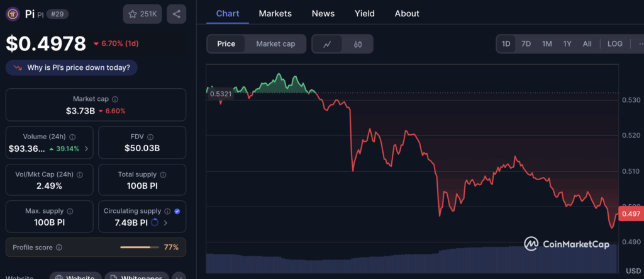Open the Website link button

pyautogui.click(x=75, y=276)
